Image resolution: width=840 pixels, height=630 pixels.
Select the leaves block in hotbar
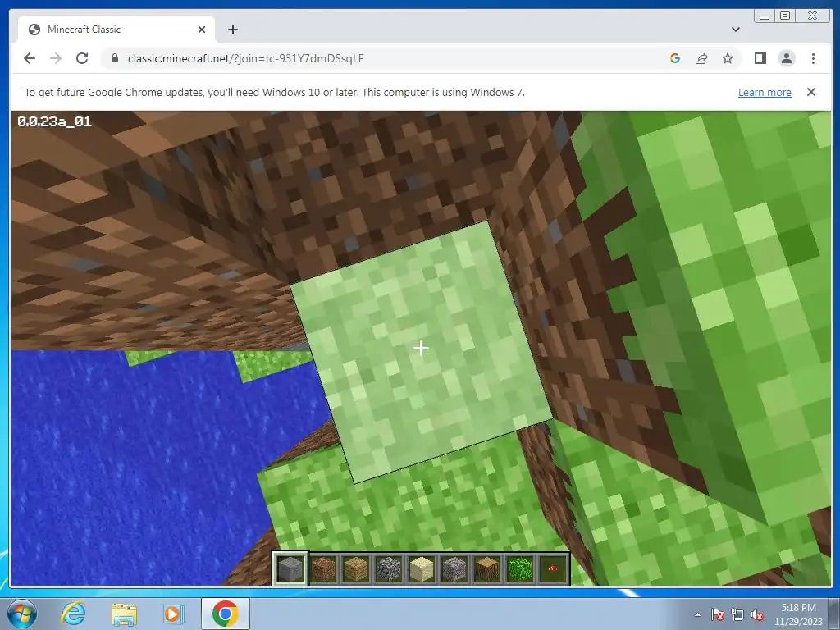[519, 568]
